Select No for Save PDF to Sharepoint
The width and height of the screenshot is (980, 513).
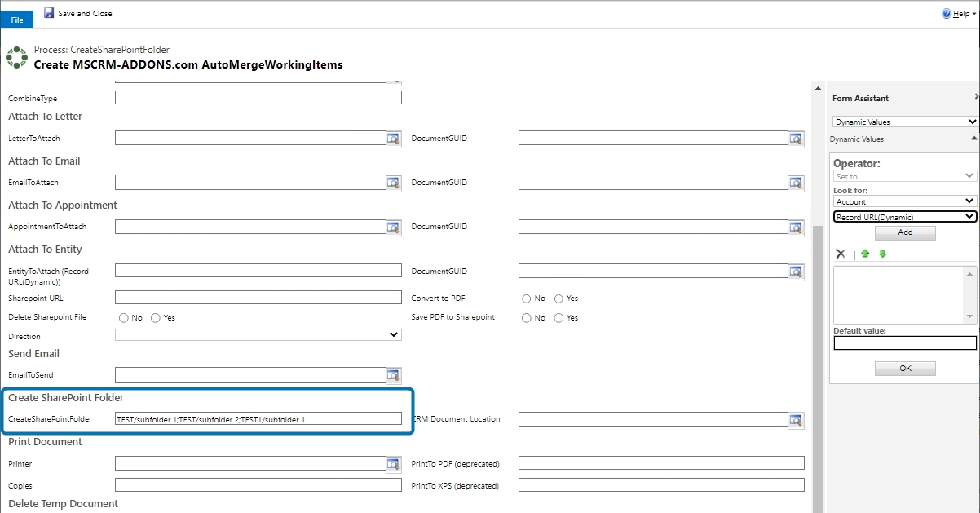(x=527, y=318)
